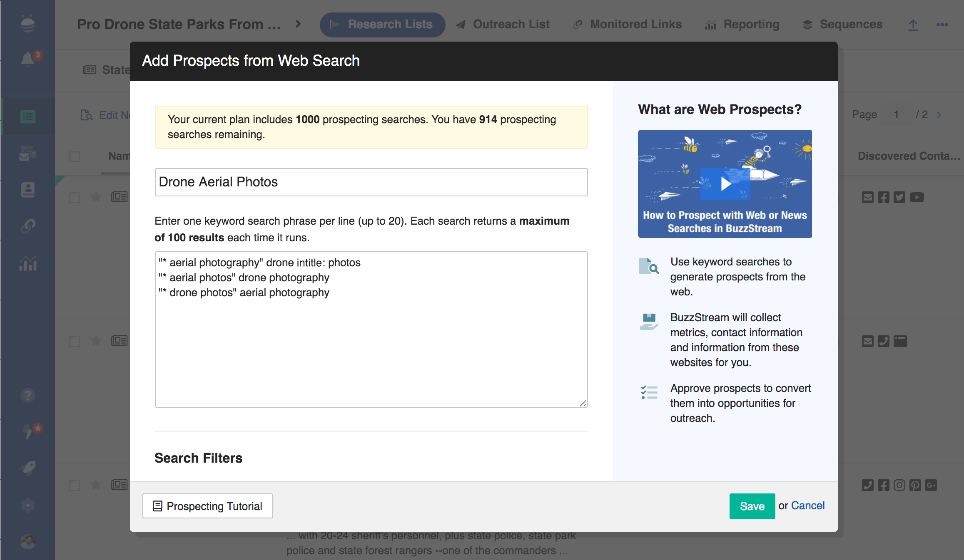
Task: Open the link monitoring sidebar icon
Action: click(x=28, y=226)
